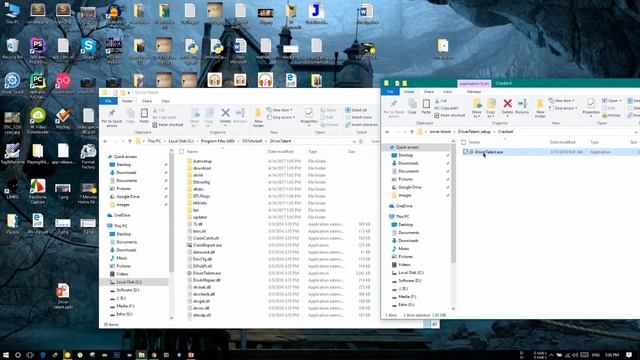Open Easy access dropdown in DriverTalent window
The height and width of the screenshot is (360, 640).
[282, 118]
